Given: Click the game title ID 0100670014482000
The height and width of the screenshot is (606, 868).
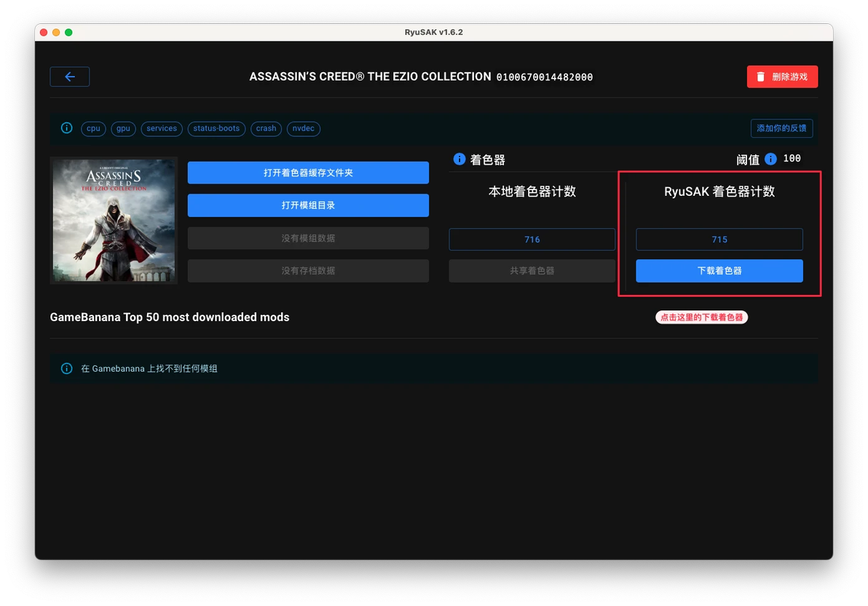Looking at the screenshot, I should (544, 77).
